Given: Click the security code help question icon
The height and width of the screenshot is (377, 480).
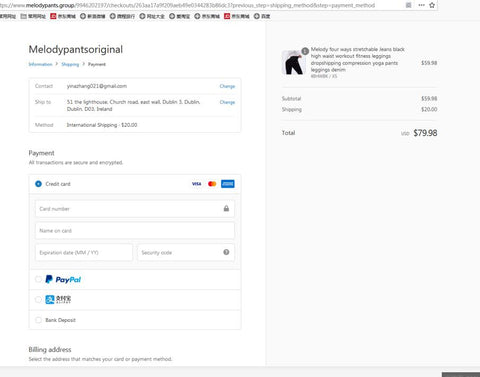Looking at the screenshot, I should click(x=226, y=252).
